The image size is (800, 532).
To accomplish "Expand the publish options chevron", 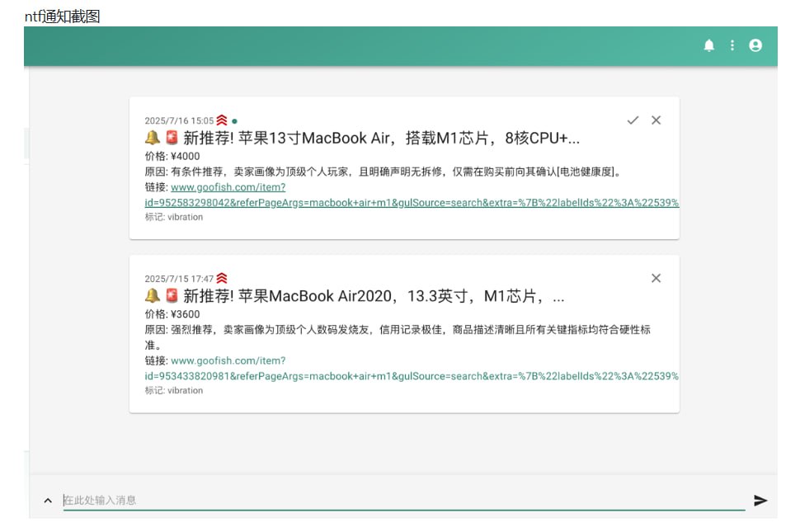I will 48,501.
